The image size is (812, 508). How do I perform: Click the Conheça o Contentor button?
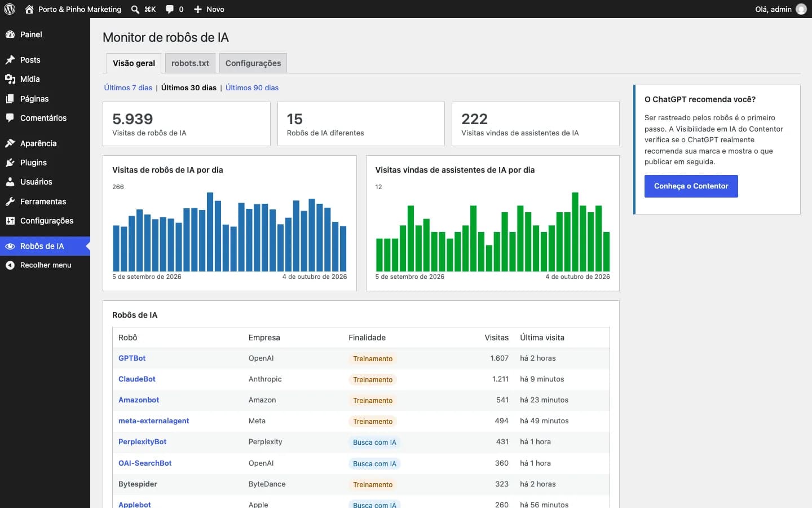[x=691, y=186]
